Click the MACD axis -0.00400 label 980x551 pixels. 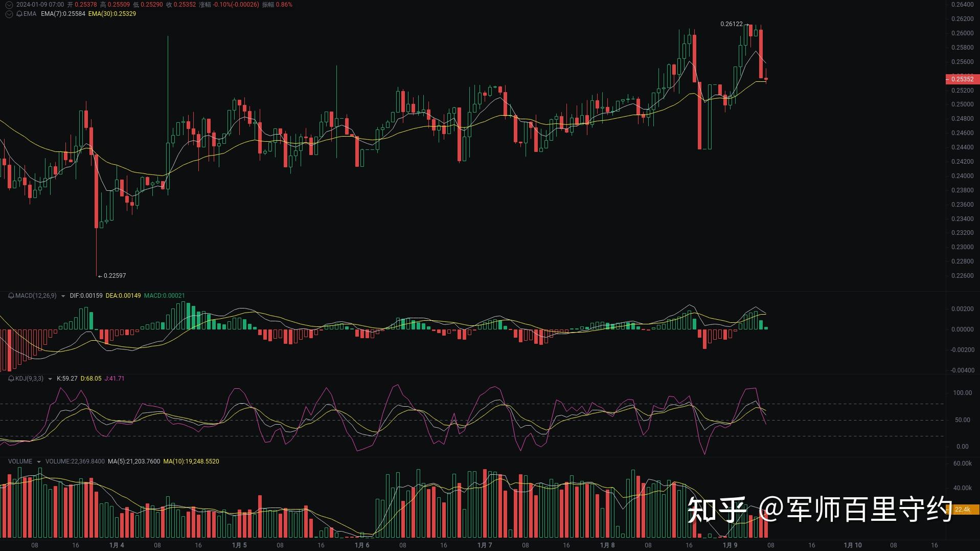click(962, 370)
